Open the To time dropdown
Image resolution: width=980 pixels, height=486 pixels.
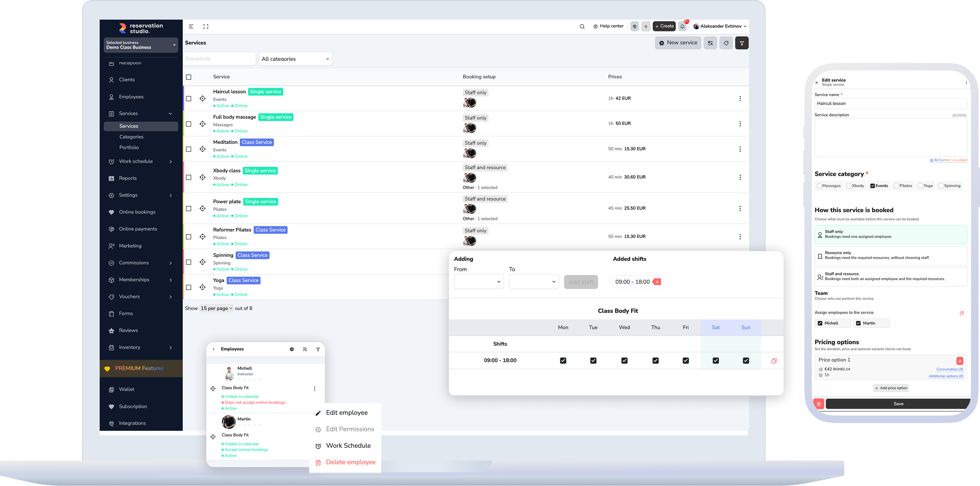534,282
